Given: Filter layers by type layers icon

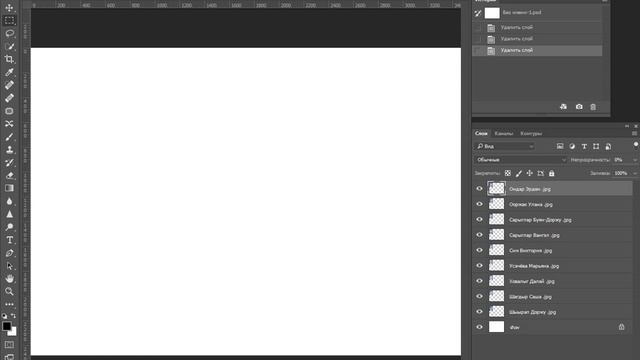Looking at the screenshot, I should [x=584, y=146].
